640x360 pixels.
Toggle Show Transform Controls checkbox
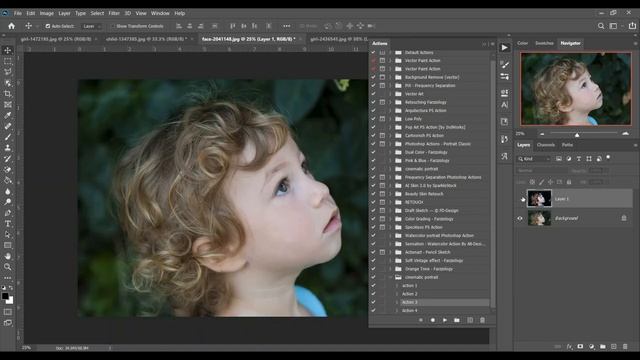pos(113,26)
